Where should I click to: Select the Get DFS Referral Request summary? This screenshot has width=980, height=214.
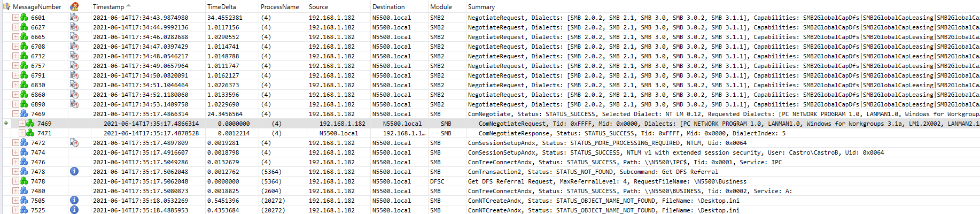point(607,181)
